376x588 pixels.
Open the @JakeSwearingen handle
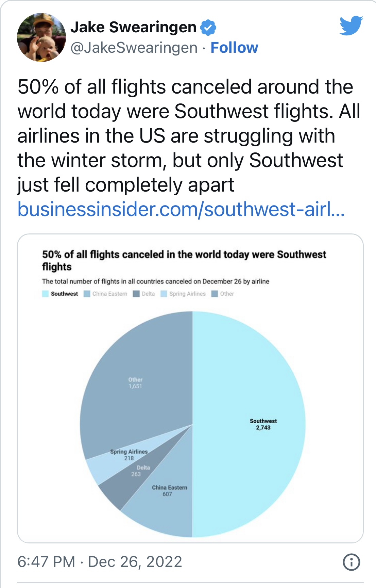pos(134,48)
